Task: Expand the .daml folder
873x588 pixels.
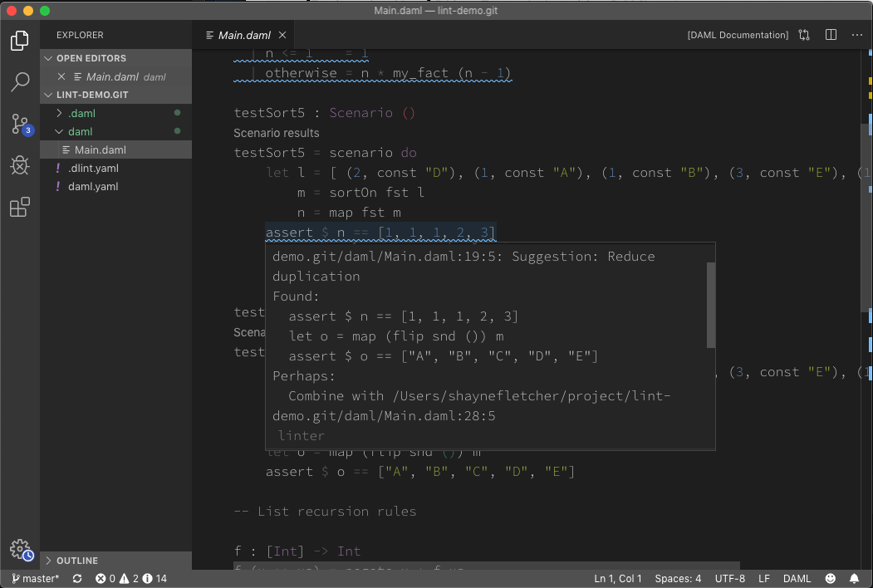Action: tap(115, 113)
